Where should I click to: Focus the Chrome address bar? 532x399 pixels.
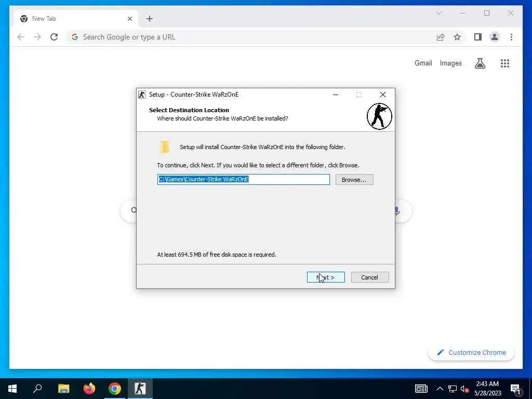click(251, 37)
